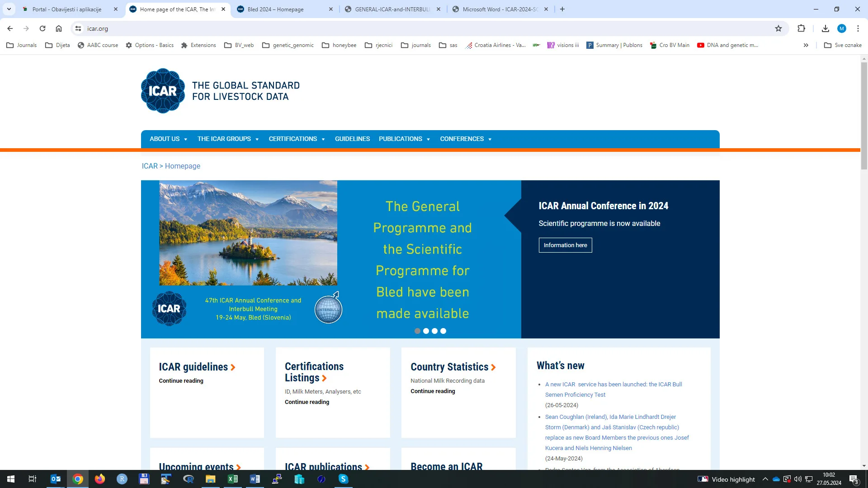The width and height of the screenshot is (868, 488).
Task: Open the Summary | Publons bookmark
Action: [614, 45]
